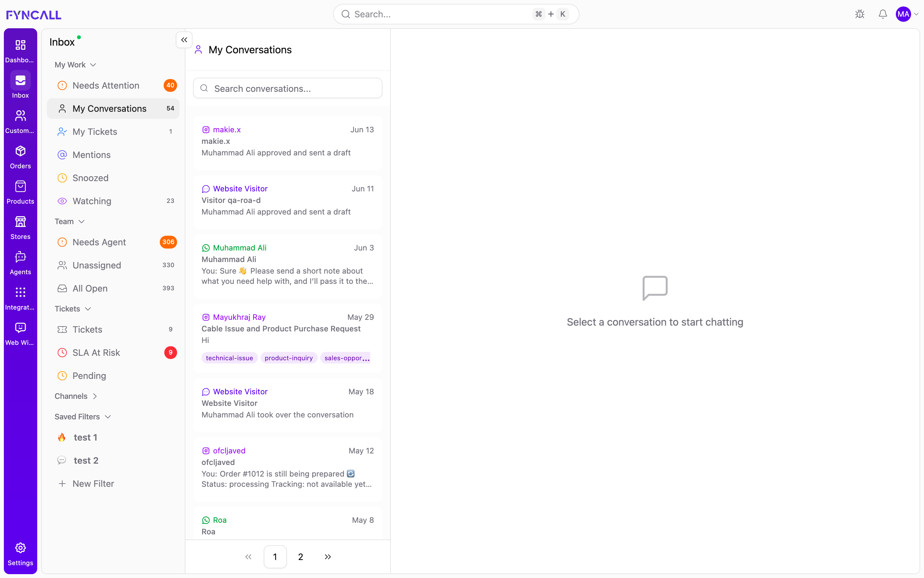Click the global Search field
The height and width of the screenshot is (578, 924).
tap(456, 14)
